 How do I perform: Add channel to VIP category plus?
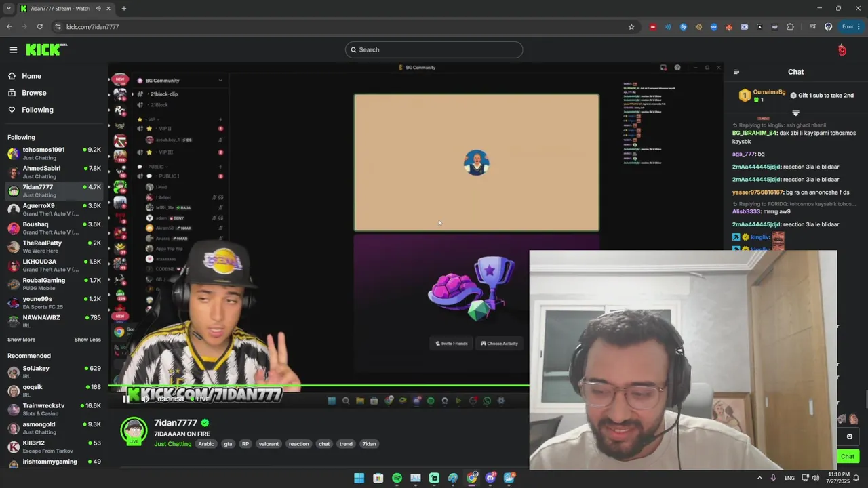coord(220,119)
